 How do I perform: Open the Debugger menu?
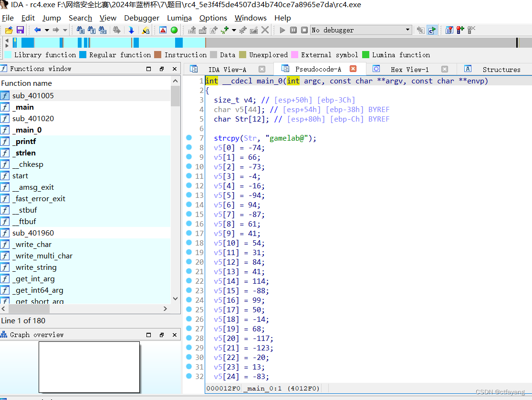[x=142, y=18]
